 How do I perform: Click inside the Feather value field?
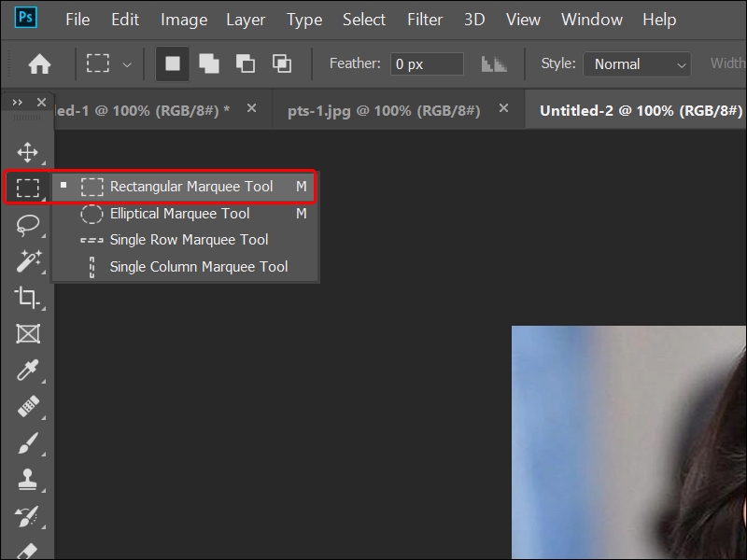click(x=426, y=63)
